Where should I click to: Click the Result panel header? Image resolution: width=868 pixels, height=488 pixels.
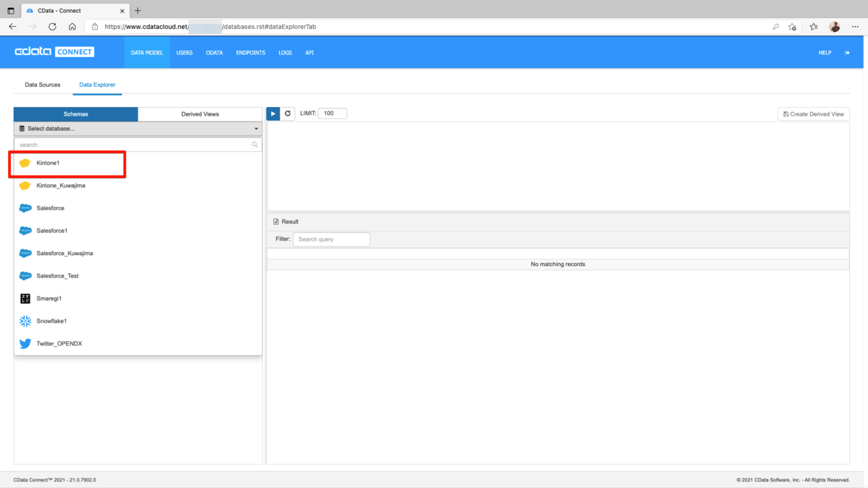558,222
